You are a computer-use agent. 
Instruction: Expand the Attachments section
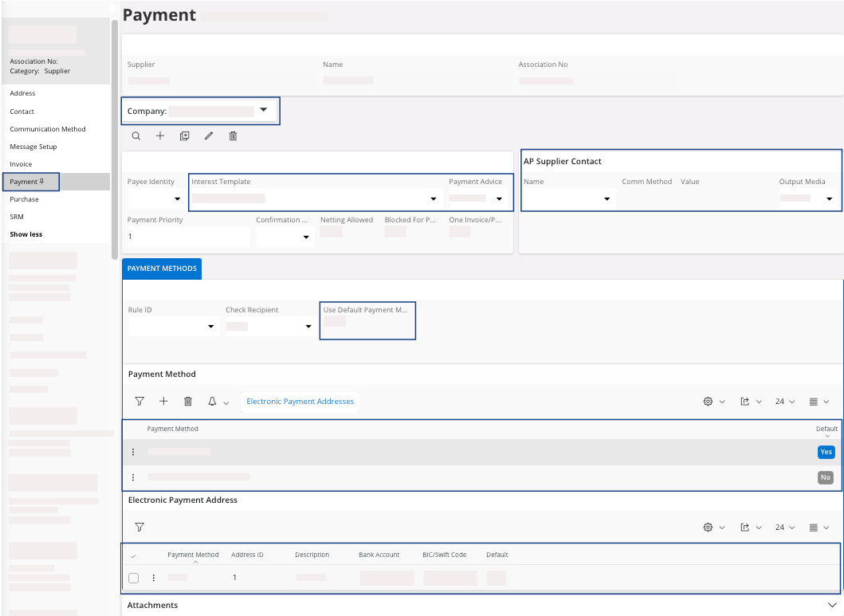coord(832,605)
